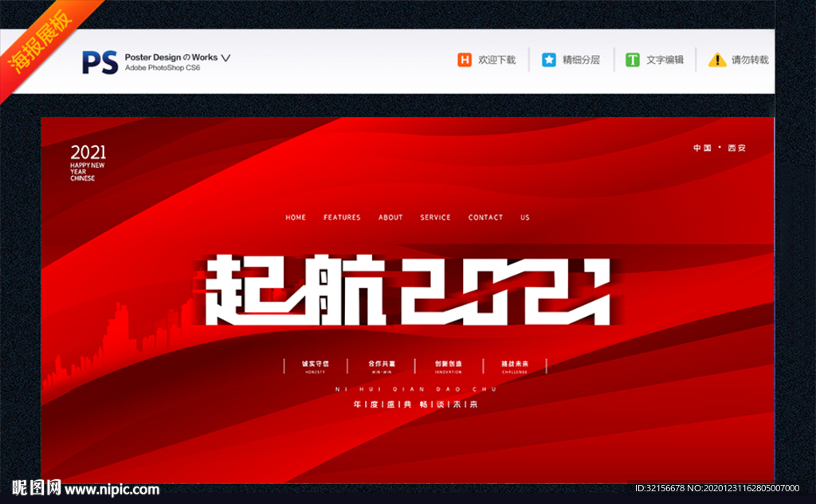Click the 昵图网 logo at bottom left
This screenshot has height=504, width=816.
click(x=37, y=488)
